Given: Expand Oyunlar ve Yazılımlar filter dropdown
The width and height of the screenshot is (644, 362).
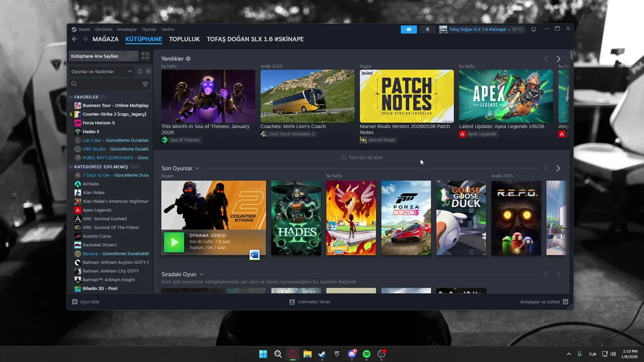Looking at the screenshot, I should coord(101,71).
